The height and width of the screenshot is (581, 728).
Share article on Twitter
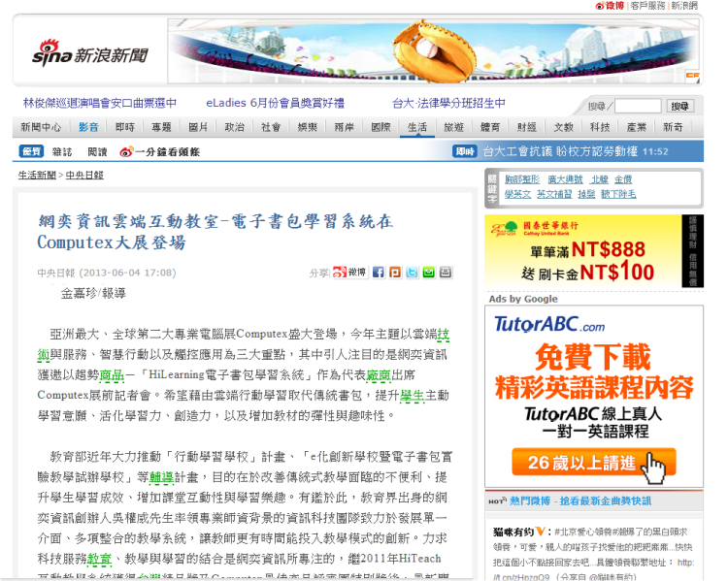tap(412, 272)
